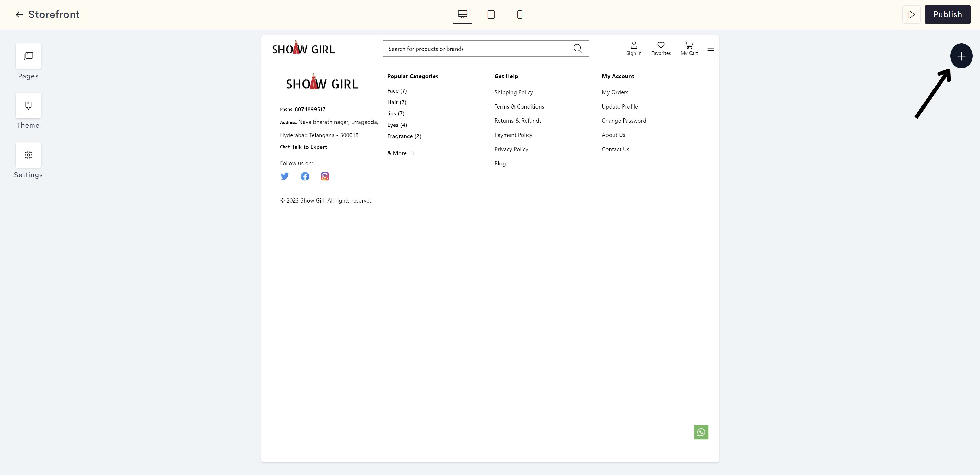This screenshot has height=475, width=980.
Task: Open Face (7) category
Action: pyautogui.click(x=397, y=91)
